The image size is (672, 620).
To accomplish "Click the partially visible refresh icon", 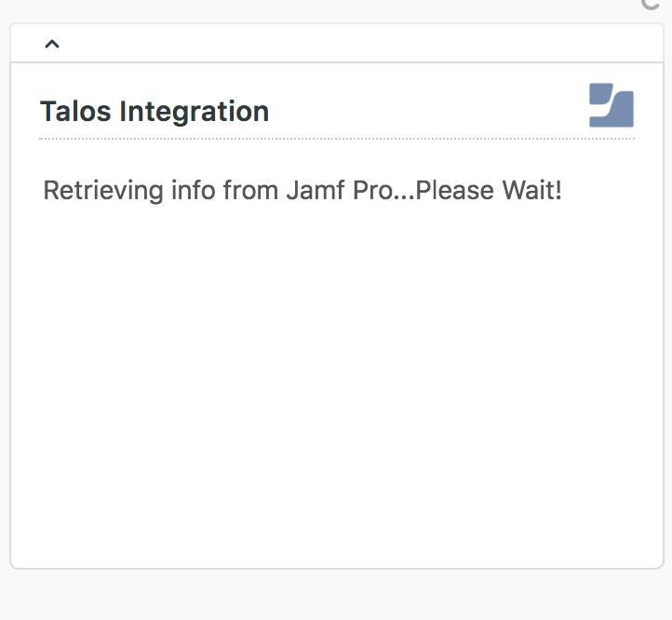I will tap(651, 5).
